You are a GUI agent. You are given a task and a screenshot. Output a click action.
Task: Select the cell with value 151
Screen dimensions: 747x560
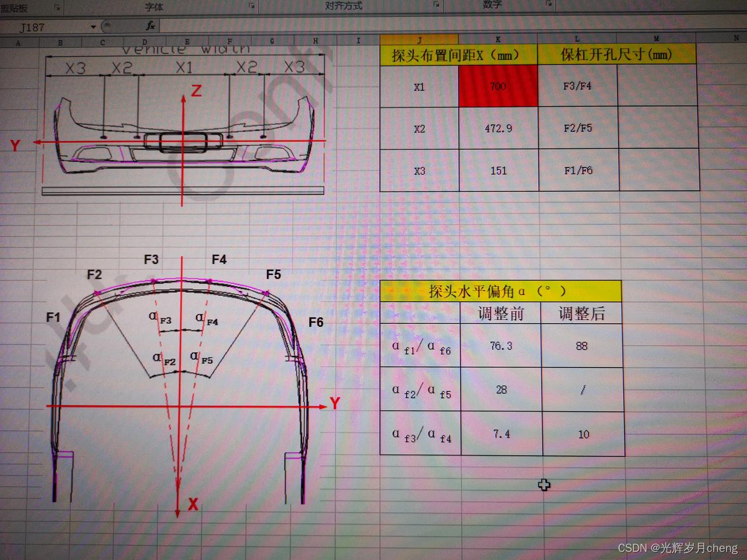click(498, 170)
